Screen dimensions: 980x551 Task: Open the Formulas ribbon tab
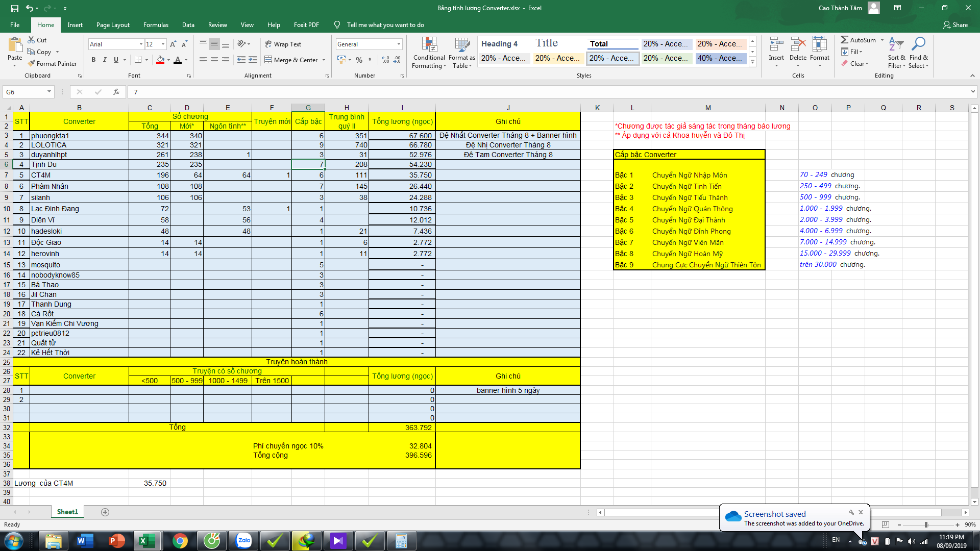coord(156,24)
